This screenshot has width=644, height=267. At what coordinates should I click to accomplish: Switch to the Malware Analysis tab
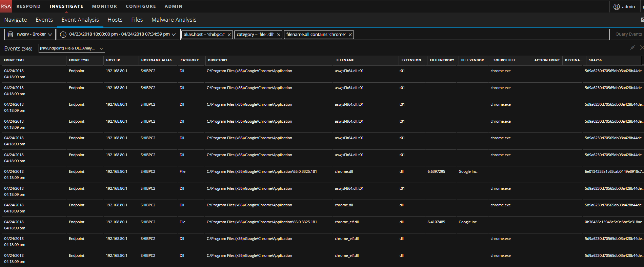(174, 20)
